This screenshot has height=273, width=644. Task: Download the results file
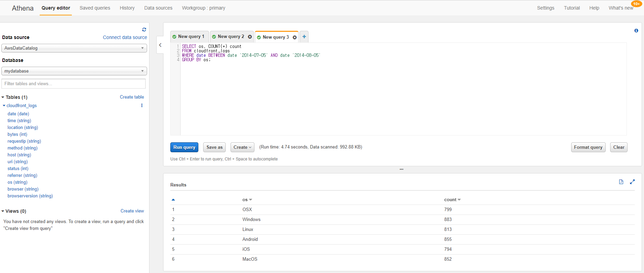(x=621, y=182)
